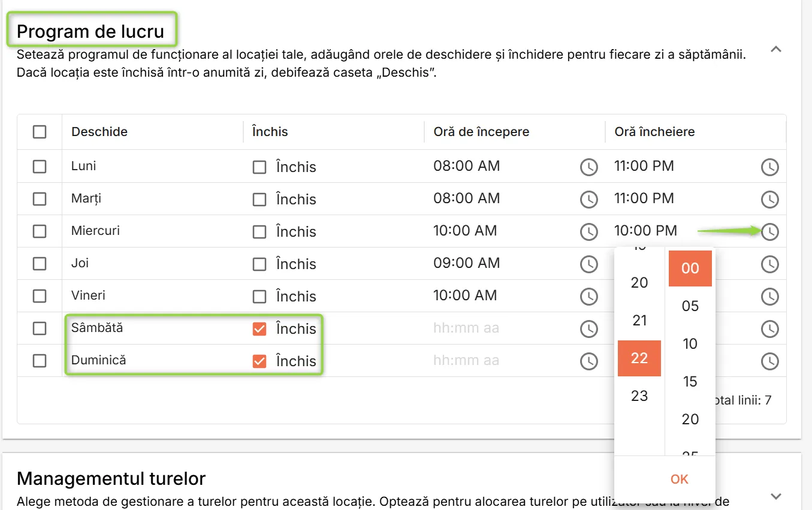This screenshot has height=510, width=812.
Task: Select the highlighted minute 00
Action: tap(690, 268)
